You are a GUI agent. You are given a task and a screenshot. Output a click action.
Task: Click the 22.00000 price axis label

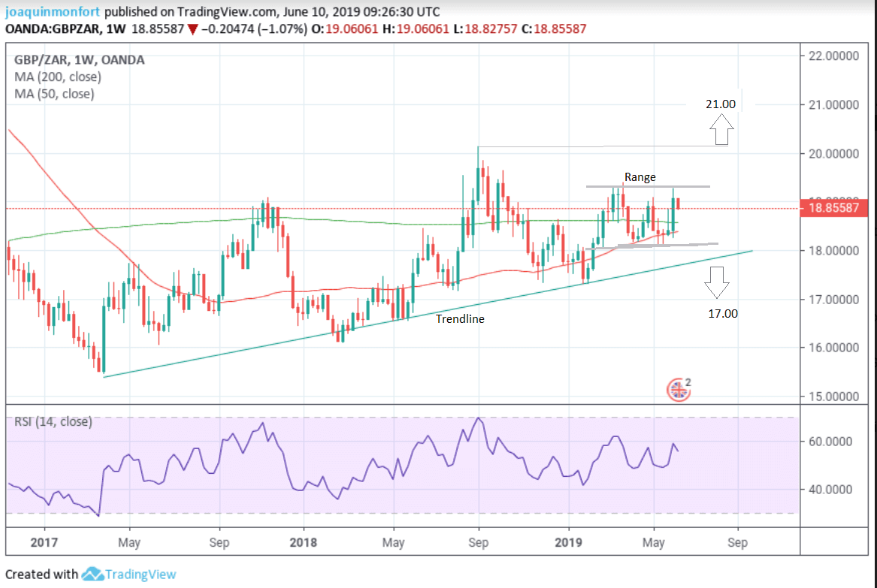tap(835, 56)
